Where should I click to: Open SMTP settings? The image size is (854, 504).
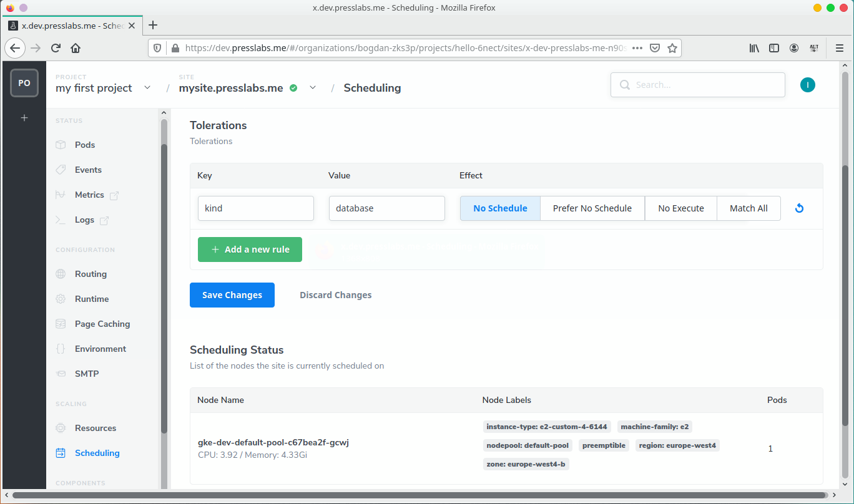[x=87, y=374]
